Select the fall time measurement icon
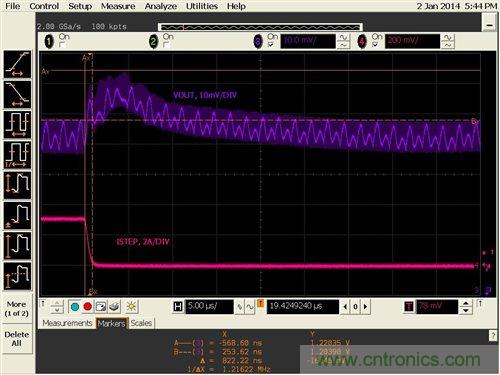 [18, 94]
